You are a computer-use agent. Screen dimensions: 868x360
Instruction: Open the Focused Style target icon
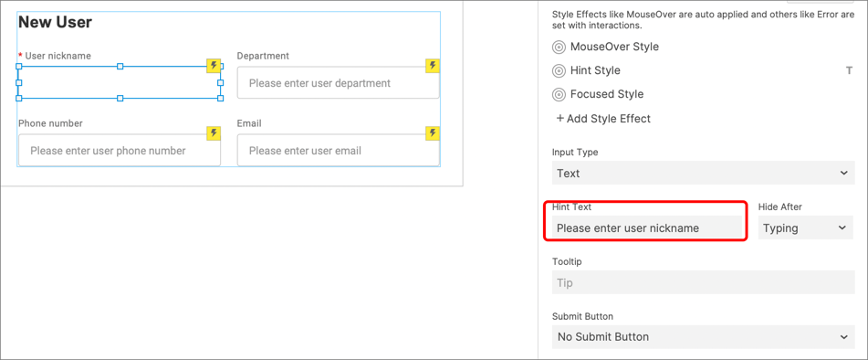tap(559, 95)
